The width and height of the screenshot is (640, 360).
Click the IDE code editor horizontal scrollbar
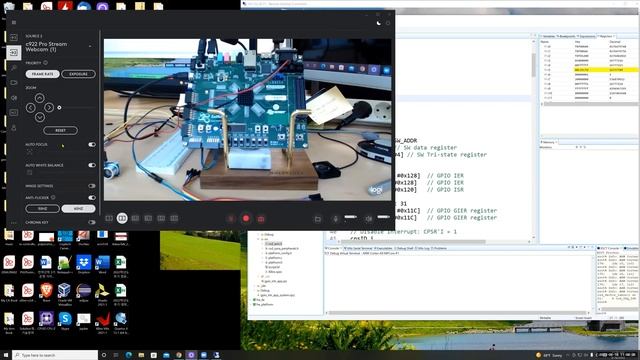tap(412, 242)
